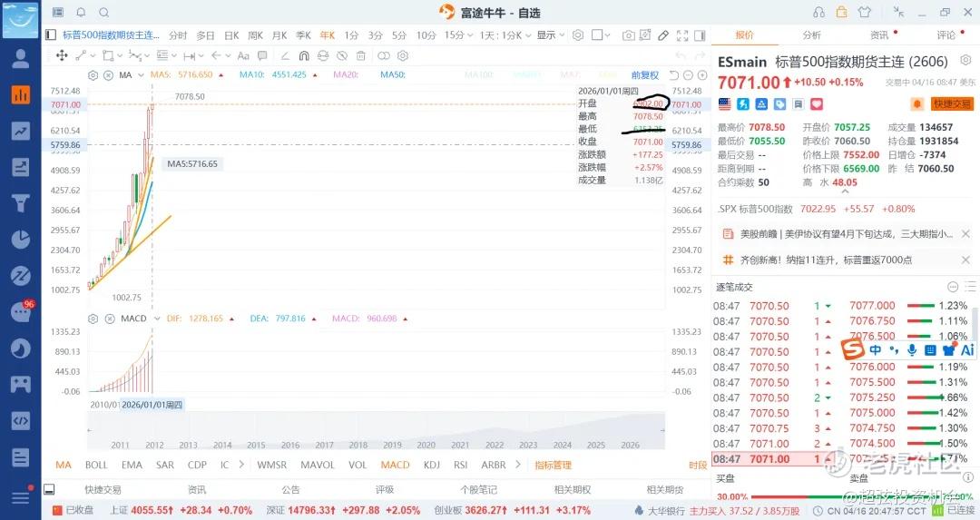The width and height of the screenshot is (980, 520).
Task: Select the KDJ sub-indicator button
Action: (431, 465)
